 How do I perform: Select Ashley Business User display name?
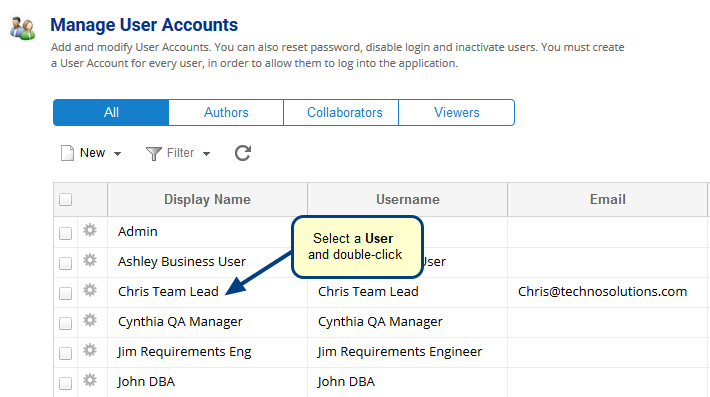point(182,262)
